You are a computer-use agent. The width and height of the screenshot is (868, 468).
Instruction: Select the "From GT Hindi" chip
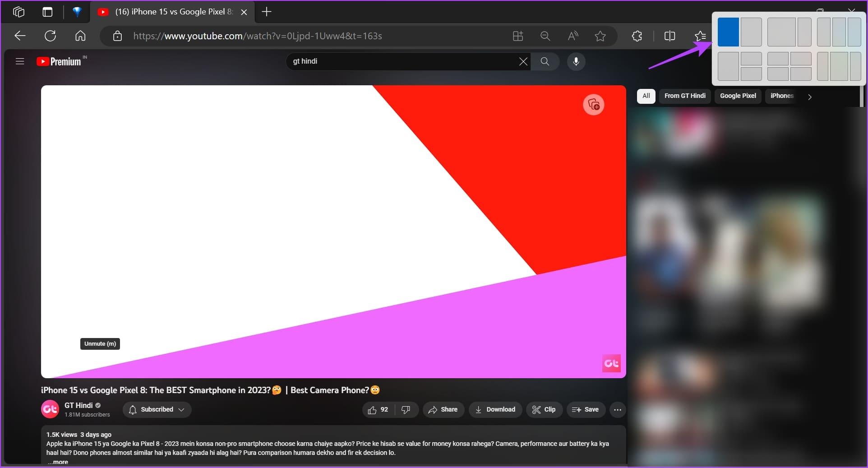(x=685, y=96)
